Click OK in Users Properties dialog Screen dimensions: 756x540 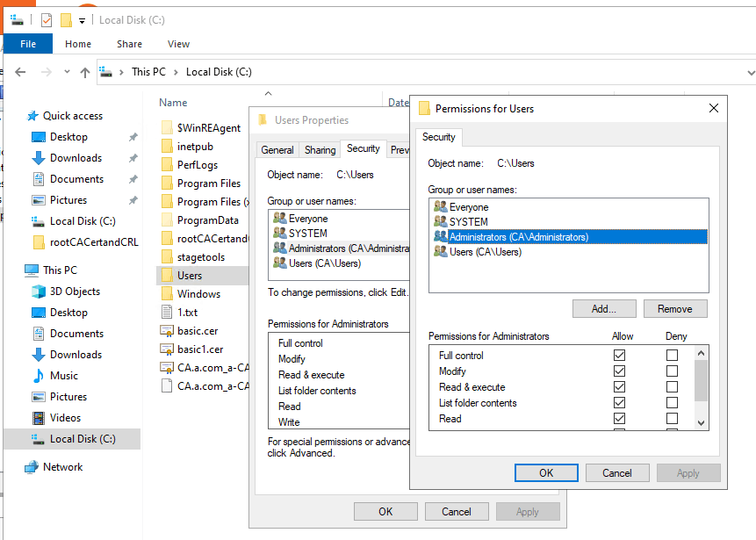385,512
